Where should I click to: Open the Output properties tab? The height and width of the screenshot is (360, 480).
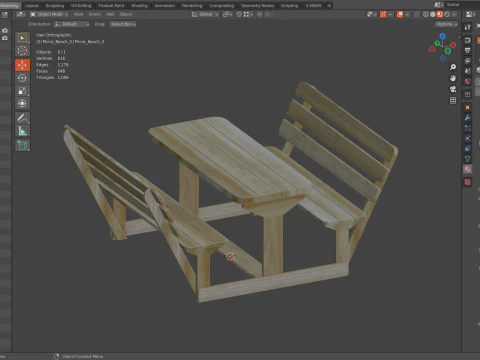pos(467,50)
